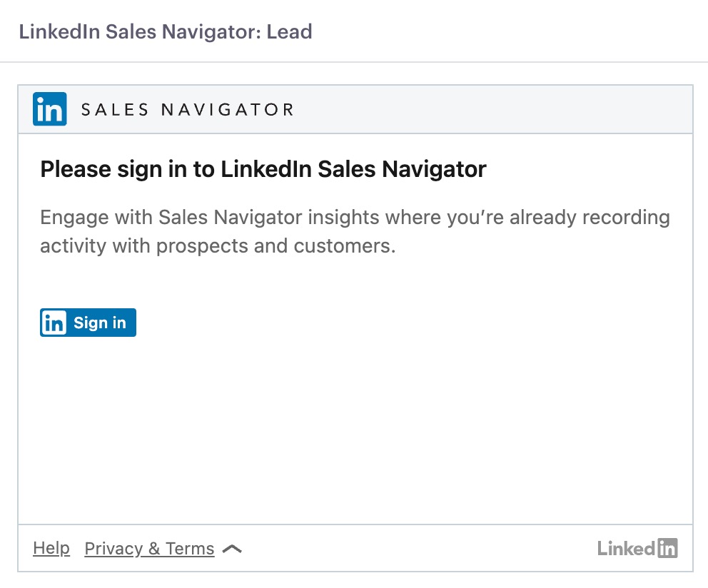Click the gray Linked wordmark in footer
This screenshot has width=708, height=588.
point(626,548)
